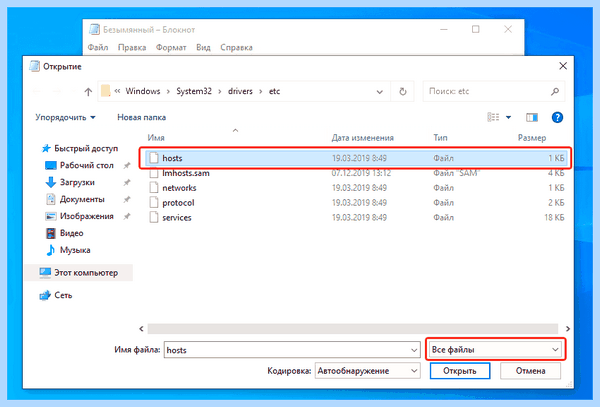This screenshot has height=407, width=600.
Task: Click the Поиск: etc search field
Action: coord(494,91)
